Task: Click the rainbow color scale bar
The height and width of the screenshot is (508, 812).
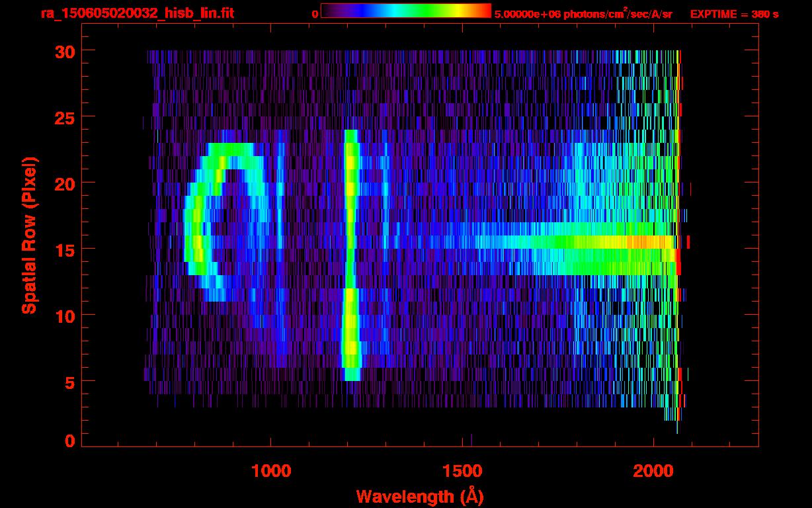Action: click(406, 11)
